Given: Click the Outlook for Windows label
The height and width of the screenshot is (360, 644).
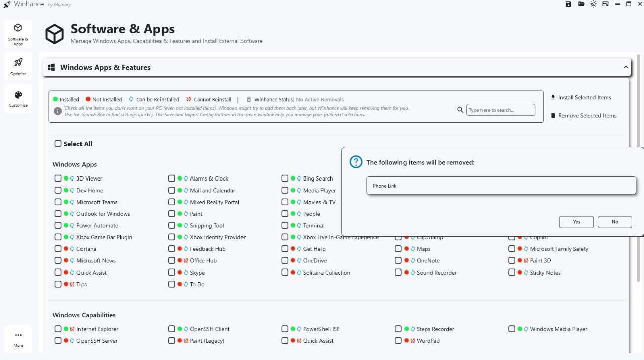Looking at the screenshot, I should click(x=103, y=214).
